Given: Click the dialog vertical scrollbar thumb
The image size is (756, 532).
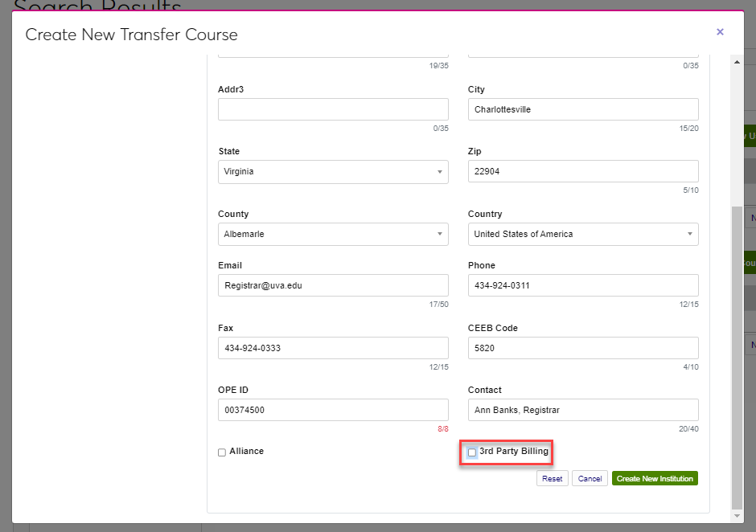Looking at the screenshot, I should (x=737, y=358).
